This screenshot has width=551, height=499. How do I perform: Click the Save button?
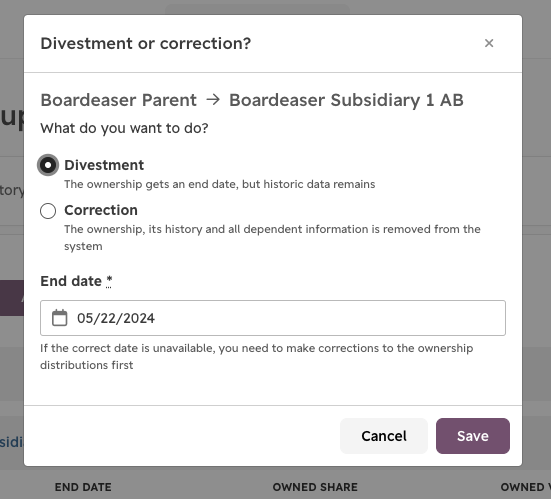coord(473,436)
